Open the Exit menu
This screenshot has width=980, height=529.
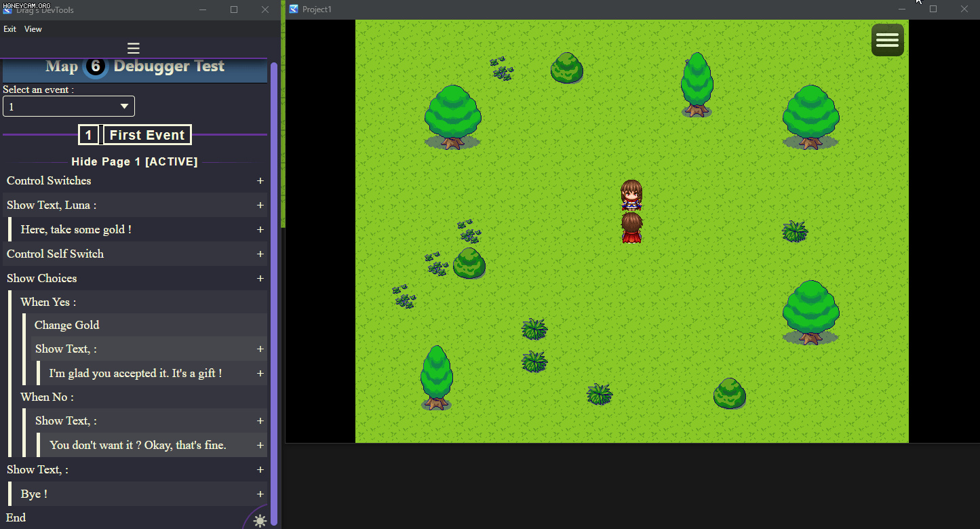click(x=9, y=29)
